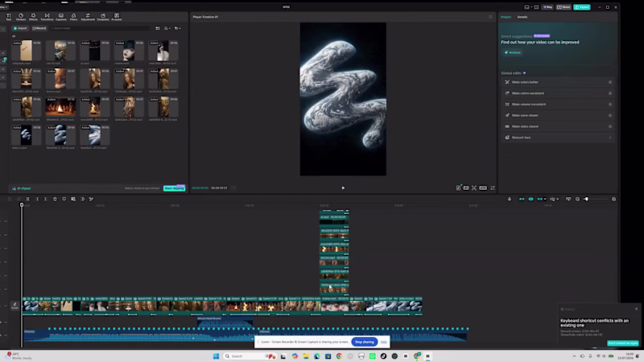Viewport: 644px width, 362px height.
Task: Click the delete trash icon in timeline toolbar
Action: 55,199
